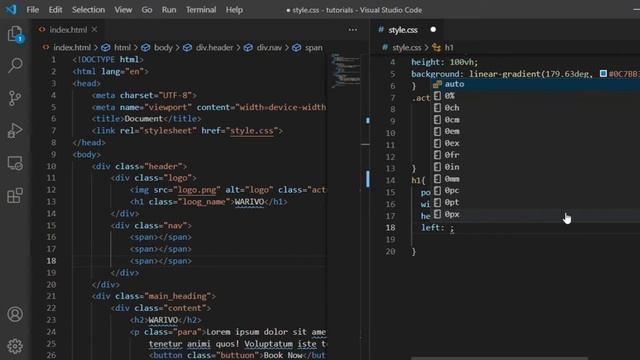Click body in the breadcrumb
The width and height of the screenshot is (640, 360).
163,48
